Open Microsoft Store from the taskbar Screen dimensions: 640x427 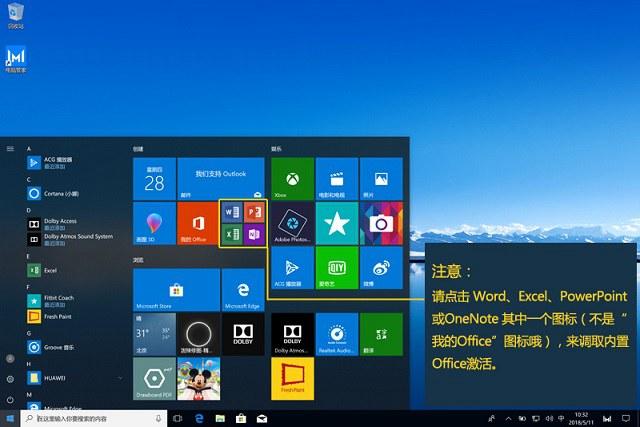[241, 418]
